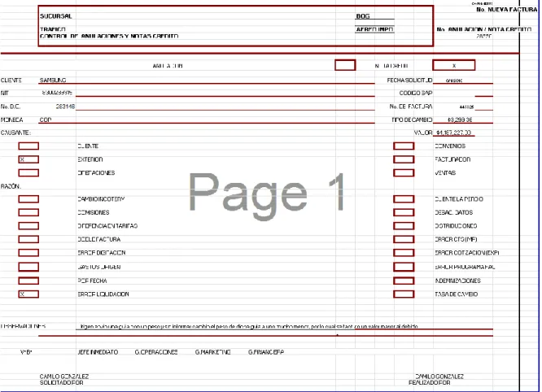
Task: Click the REALIZADO POR label
Action: click(x=429, y=383)
